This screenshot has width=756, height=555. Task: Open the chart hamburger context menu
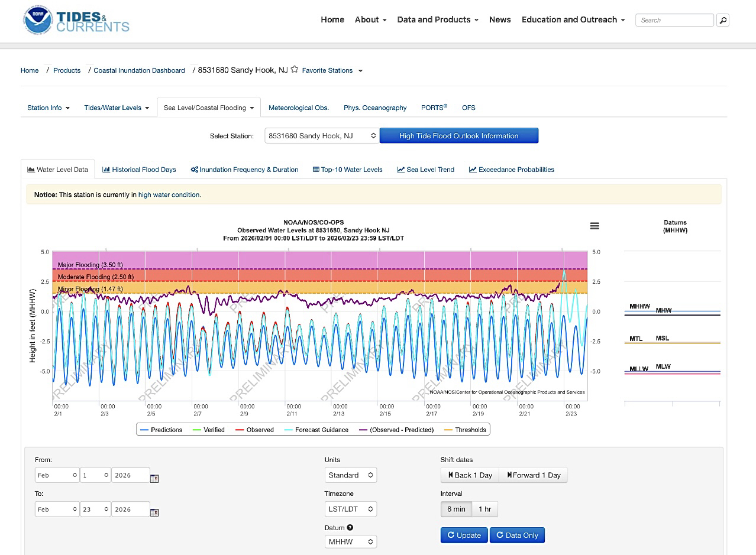click(x=595, y=226)
